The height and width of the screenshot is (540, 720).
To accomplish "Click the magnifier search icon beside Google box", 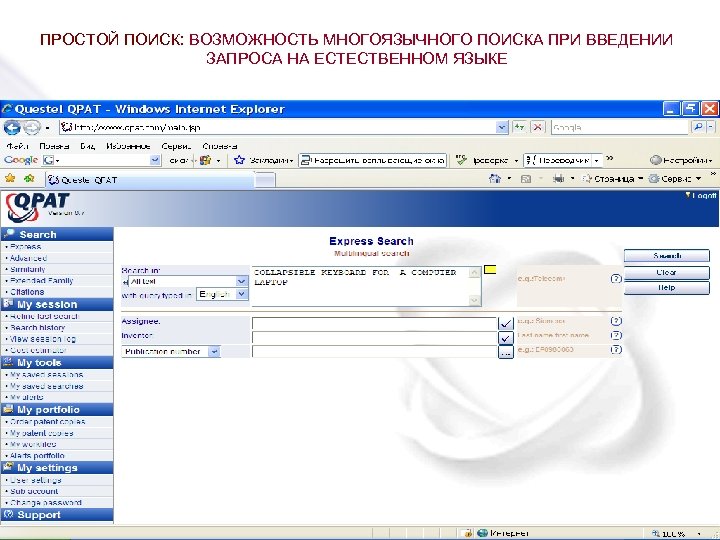I will click(698, 127).
